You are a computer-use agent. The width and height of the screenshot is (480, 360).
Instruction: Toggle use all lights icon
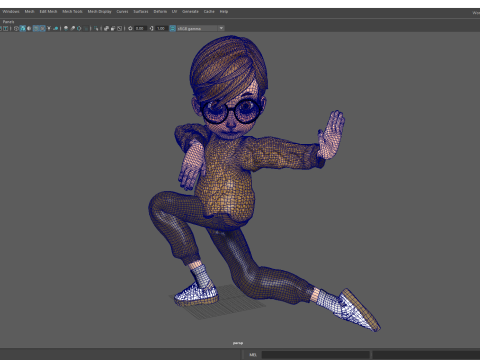(x=49, y=29)
